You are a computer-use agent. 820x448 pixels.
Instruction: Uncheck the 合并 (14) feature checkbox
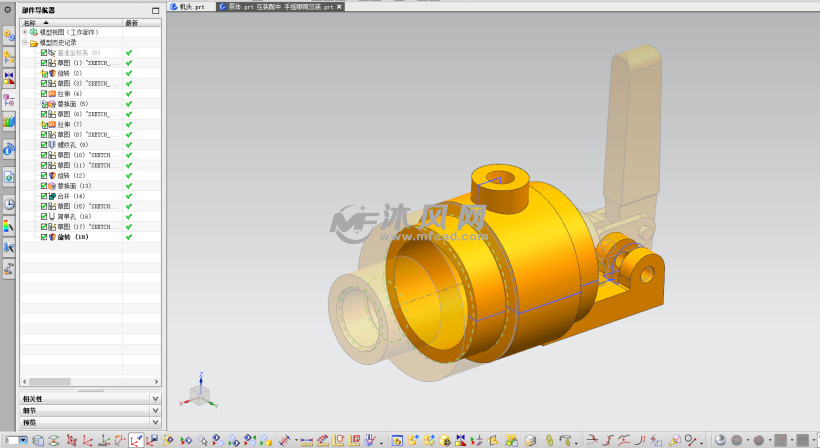pos(44,196)
